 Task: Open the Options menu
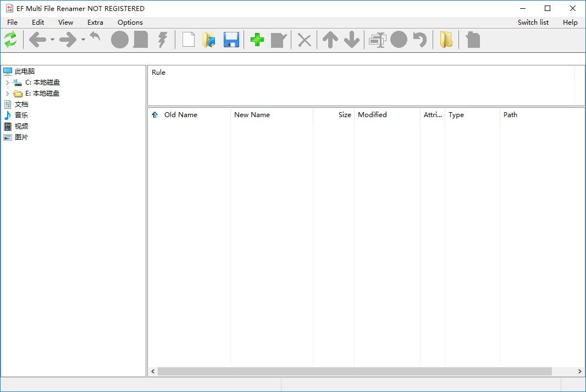130,23
